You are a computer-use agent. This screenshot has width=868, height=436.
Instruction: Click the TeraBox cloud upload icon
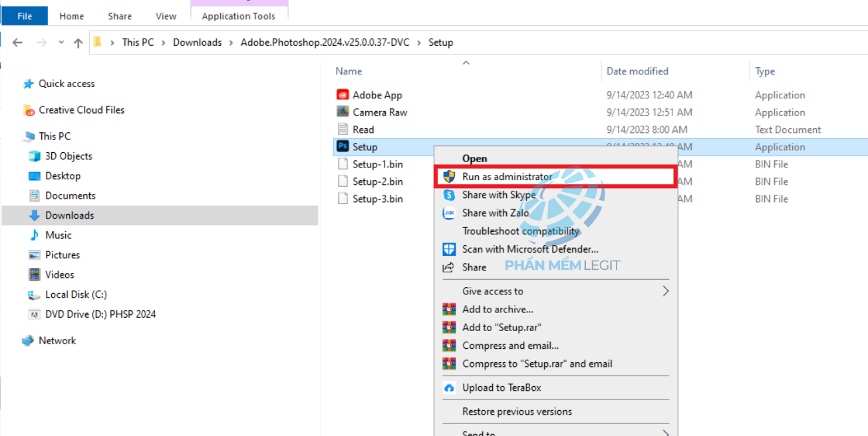(449, 387)
